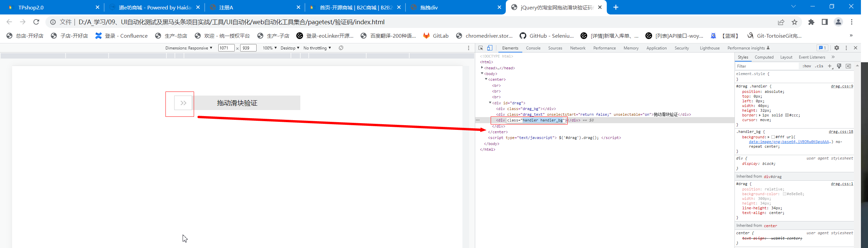Toggle rendering emulations brush icon in Styles
Screen dimensions: 868x248
coord(839,66)
